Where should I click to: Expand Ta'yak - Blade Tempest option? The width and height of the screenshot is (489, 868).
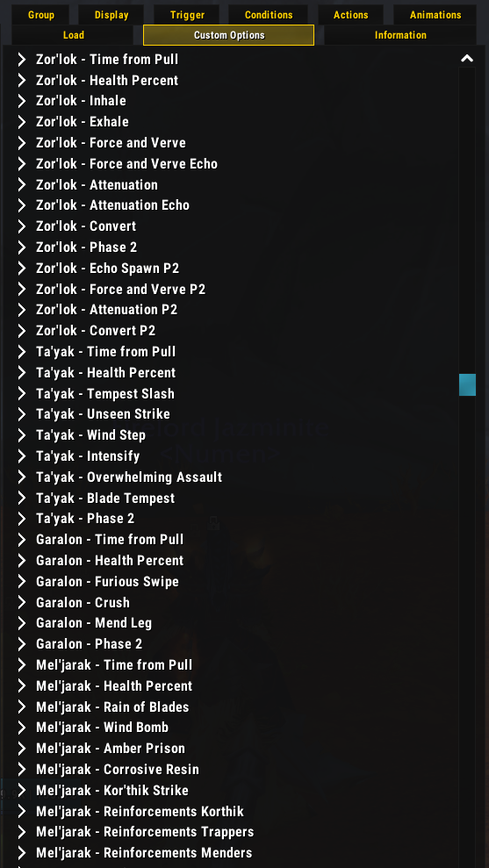[x=22, y=499]
